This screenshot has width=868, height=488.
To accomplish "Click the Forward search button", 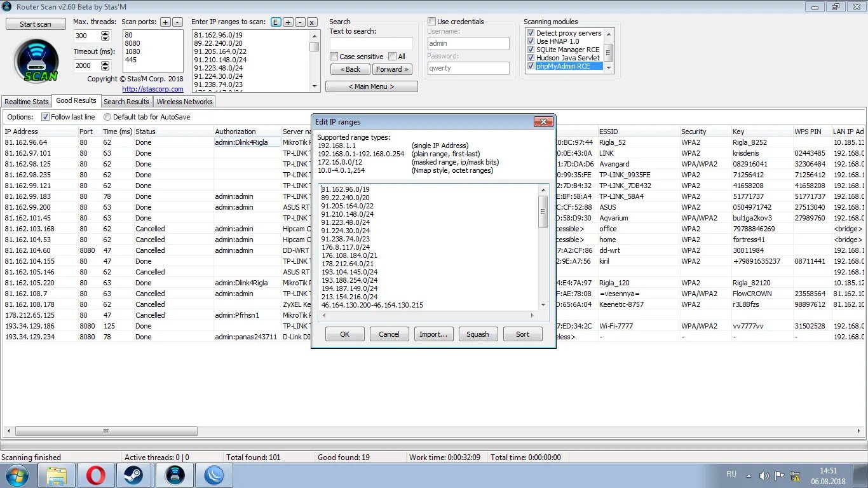I will (x=392, y=69).
